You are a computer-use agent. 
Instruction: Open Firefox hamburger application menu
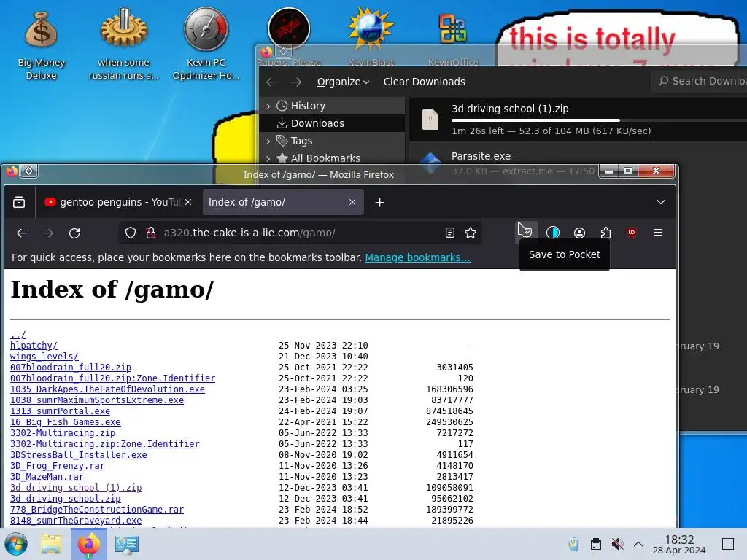(658, 233)
